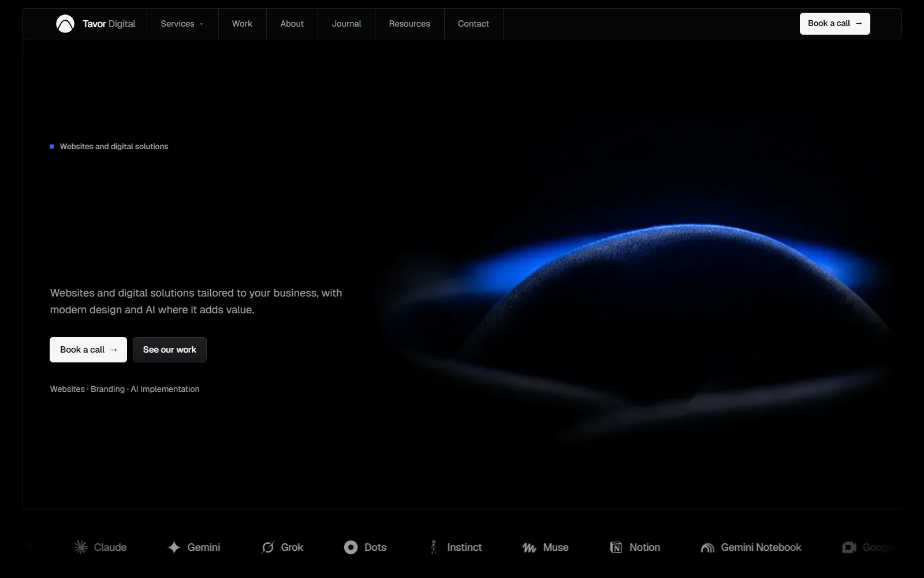Click the Dots circle icon
This screenshot has height=578, width=924.
click(351, 547)
